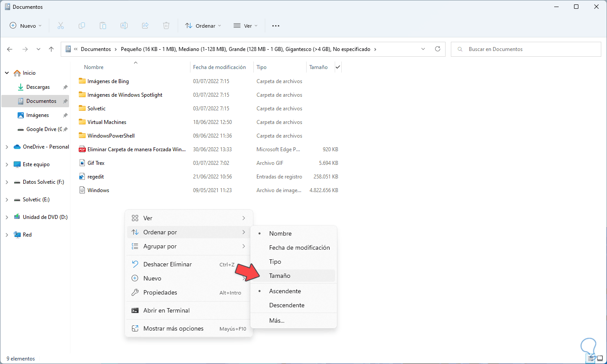Click the Delete trash icon
This screenshot has width=607, height=364.
[x=166, y=25]
